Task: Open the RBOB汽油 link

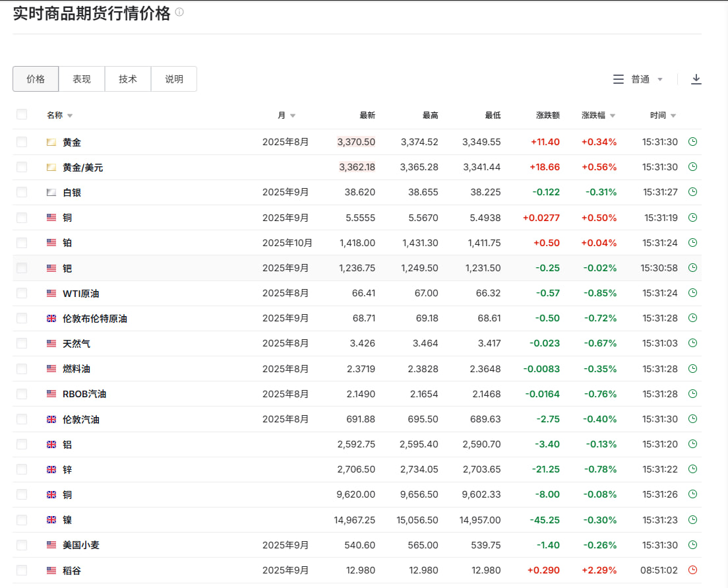Action: pos(84,394)
